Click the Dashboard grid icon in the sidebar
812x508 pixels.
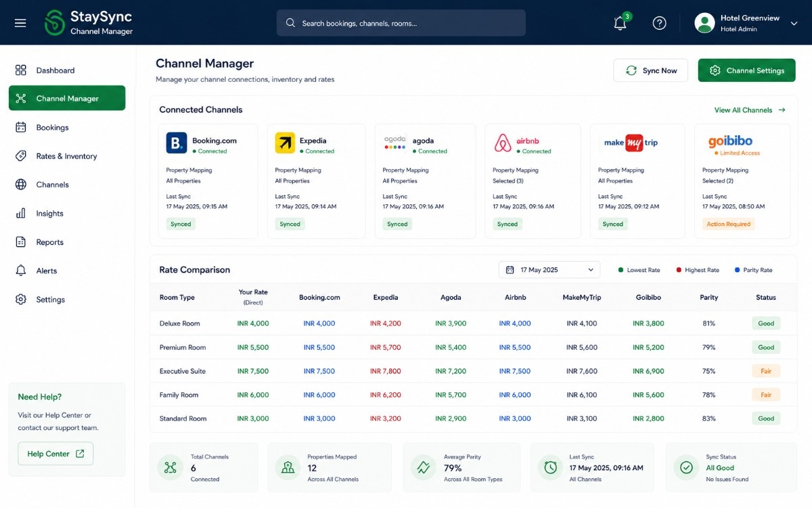pyautogui.click(x=21, y=70)
